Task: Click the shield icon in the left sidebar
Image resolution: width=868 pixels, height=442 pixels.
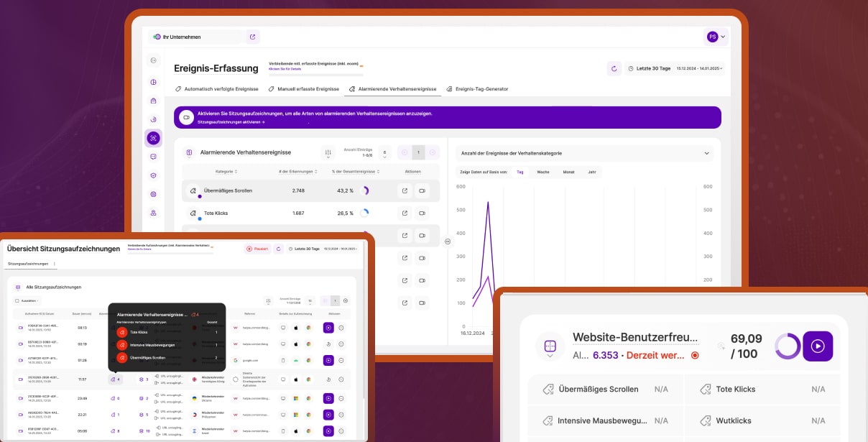Action: point(153,175)
